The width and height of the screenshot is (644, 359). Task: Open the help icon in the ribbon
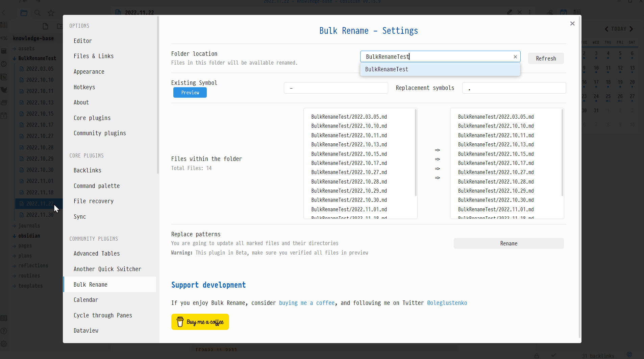(x=4, y=331)
